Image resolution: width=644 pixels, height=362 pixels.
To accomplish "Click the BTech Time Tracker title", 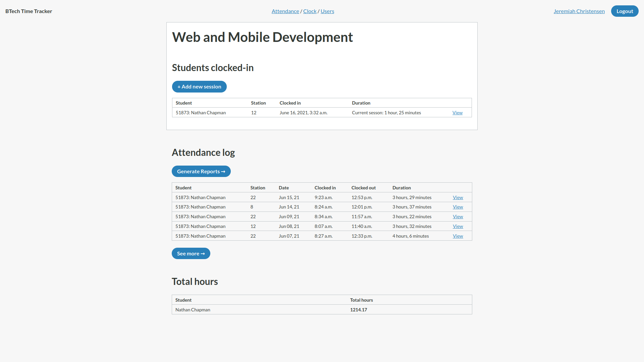I will click(x=29, y=11).
